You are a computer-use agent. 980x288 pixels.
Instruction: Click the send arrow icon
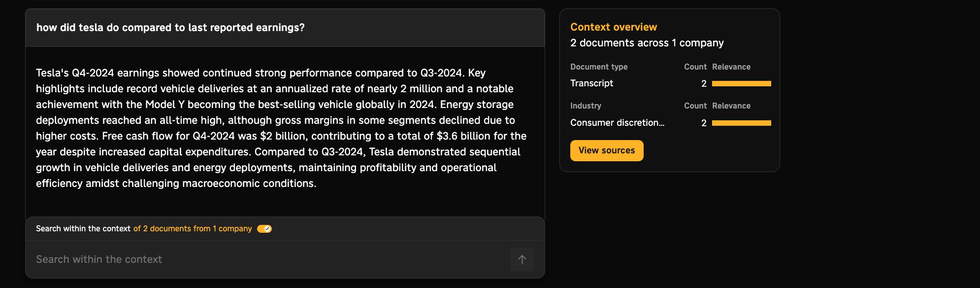[x=522, y=259]
